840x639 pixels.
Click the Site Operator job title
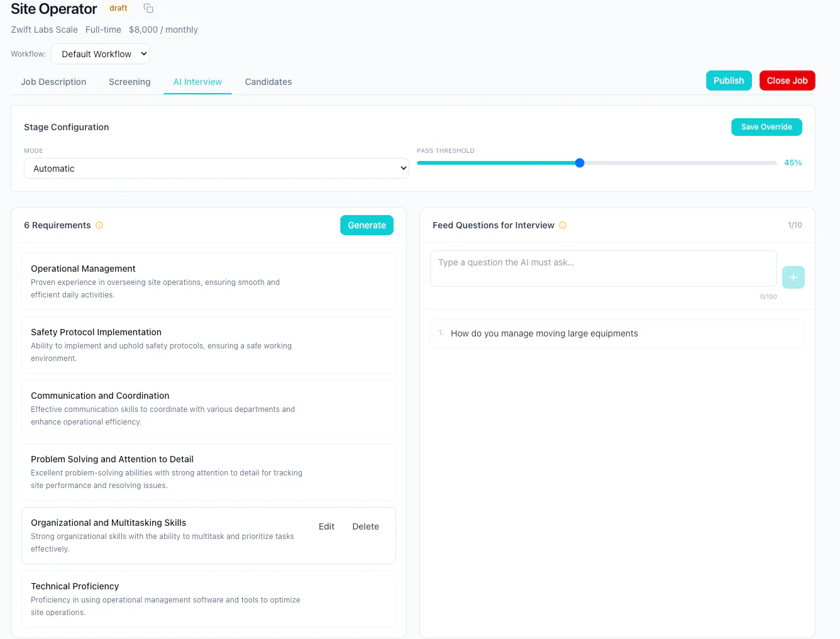(x=54, y=9)
